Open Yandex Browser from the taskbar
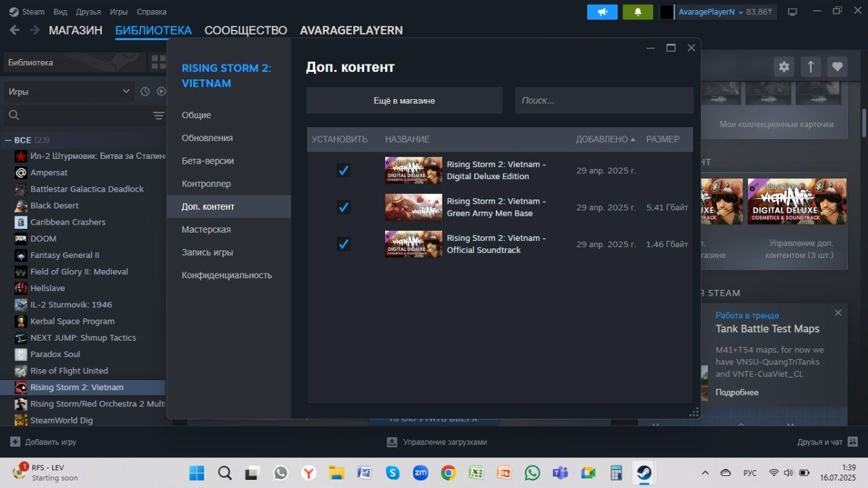 [x=309, y=472]
